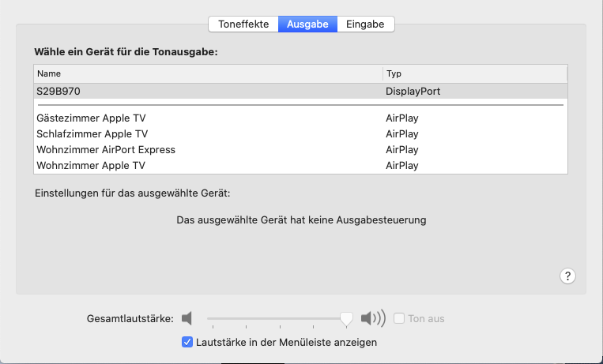Image resolution: width=603 pixels, height=364 pixels.
Task: Select the Ausgabe tab
Action: [x=307, y=24]
